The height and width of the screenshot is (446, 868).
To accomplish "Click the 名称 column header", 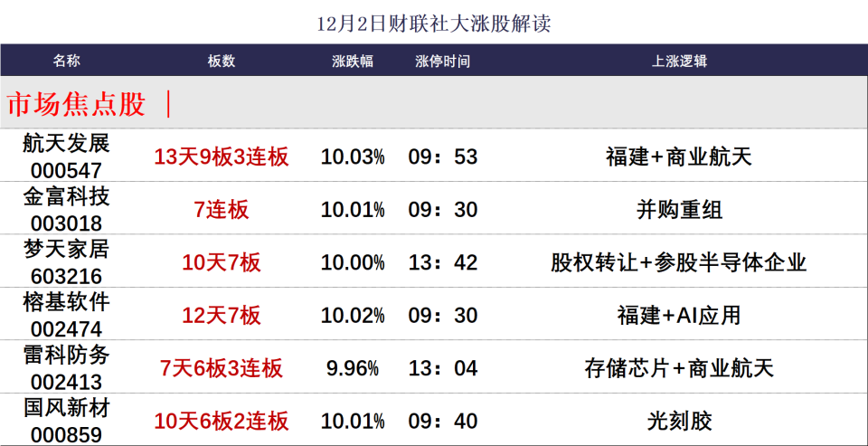I will point(66,61).
